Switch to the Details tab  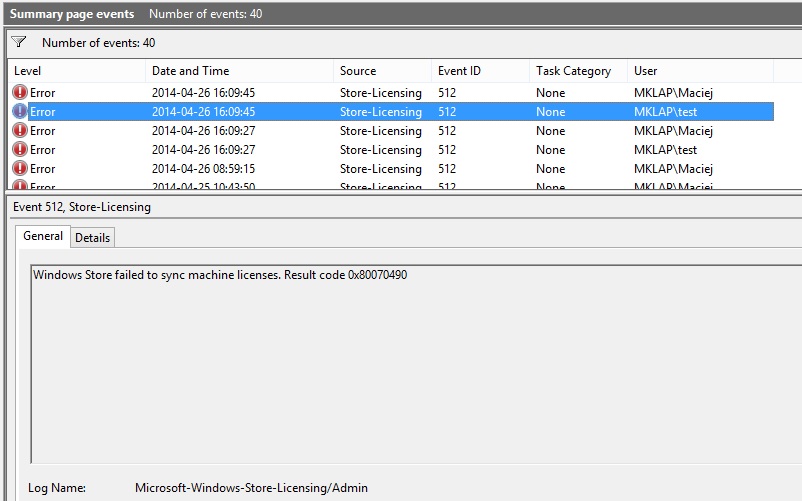coord(93,238)
